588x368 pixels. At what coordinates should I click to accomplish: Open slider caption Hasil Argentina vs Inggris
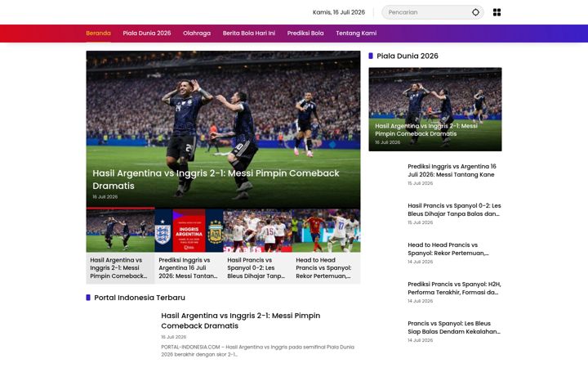coord(118,267)
